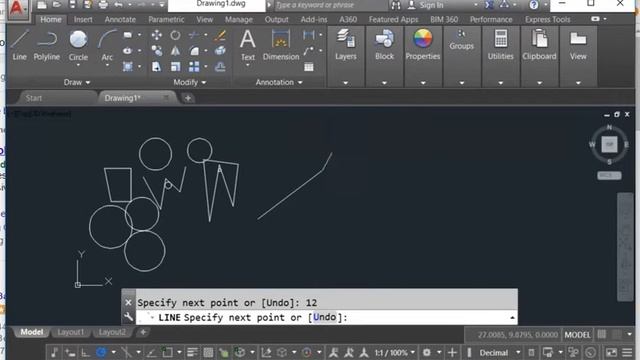This screenshot has height=360, width=640.
Task: Activate the Mirror tool
Action: (x=175, y=51)
